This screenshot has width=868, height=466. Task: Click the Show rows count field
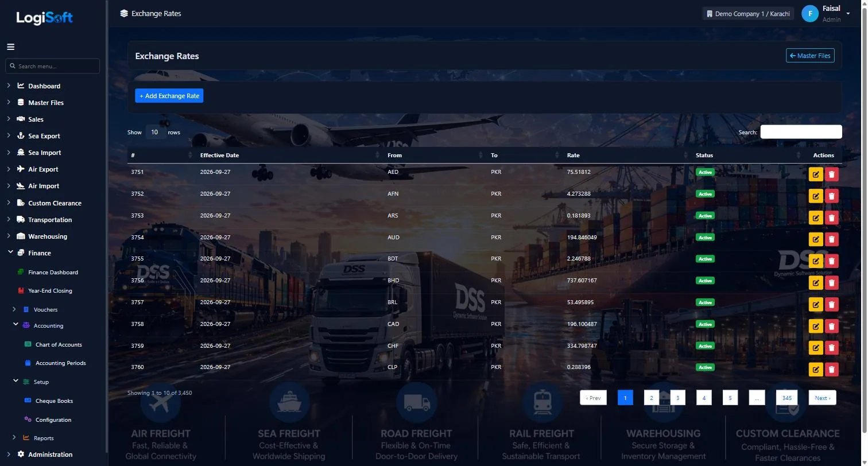155,132
